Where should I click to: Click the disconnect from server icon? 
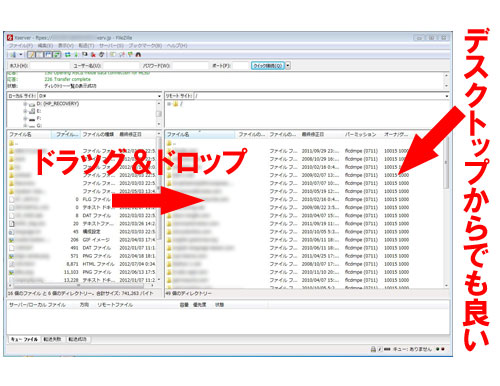click(x=93, y=55)
